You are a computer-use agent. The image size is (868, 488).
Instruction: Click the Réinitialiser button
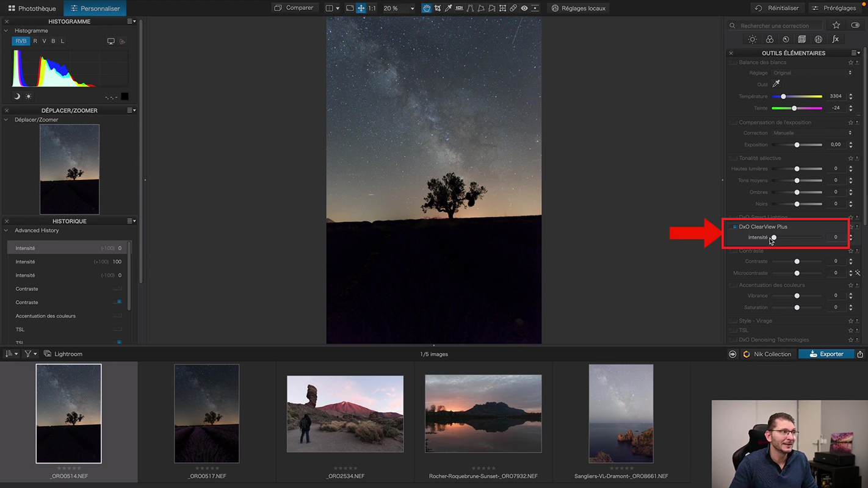[776, 9]
